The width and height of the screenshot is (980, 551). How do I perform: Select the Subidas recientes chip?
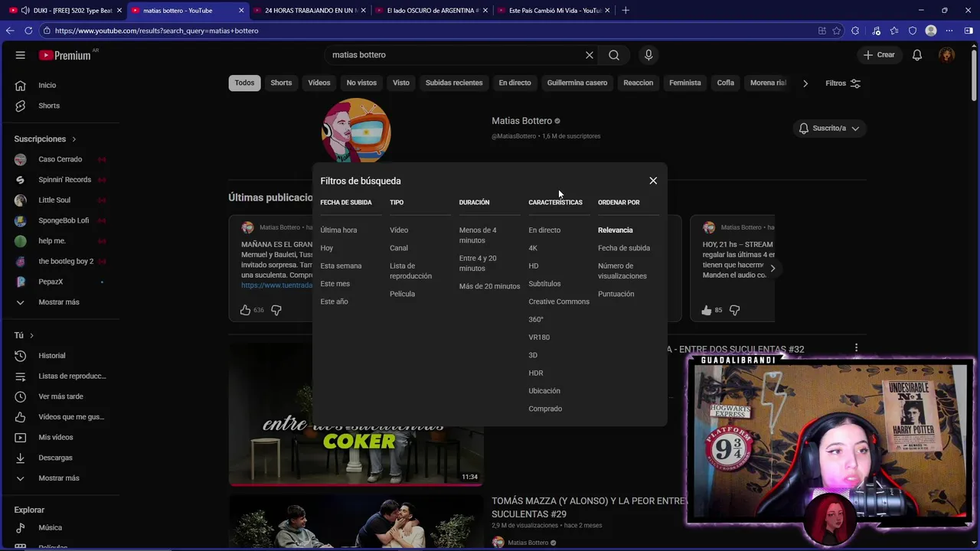click(x=454, y=83)
